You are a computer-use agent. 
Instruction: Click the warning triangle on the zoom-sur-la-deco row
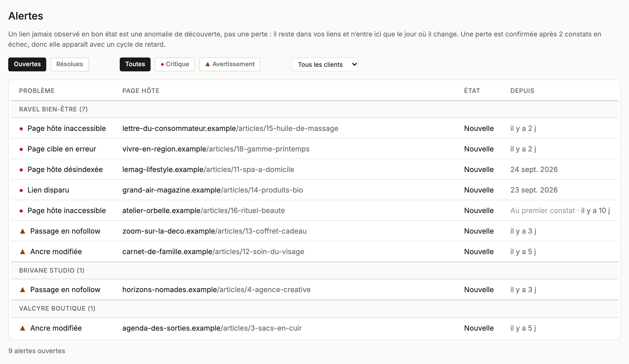pos(23,231)
